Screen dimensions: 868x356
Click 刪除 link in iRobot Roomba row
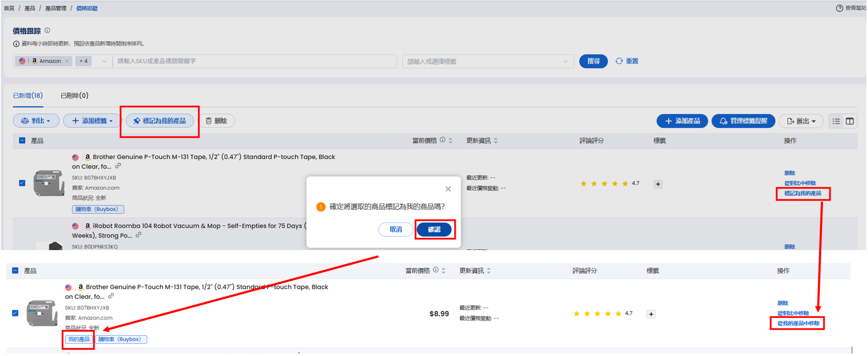pos(790,247)
